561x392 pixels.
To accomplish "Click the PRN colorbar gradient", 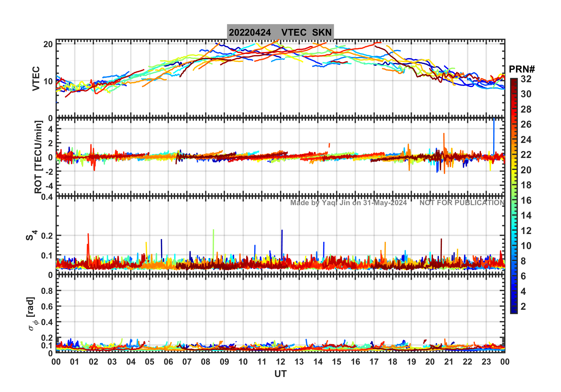I will click(514, 196).
